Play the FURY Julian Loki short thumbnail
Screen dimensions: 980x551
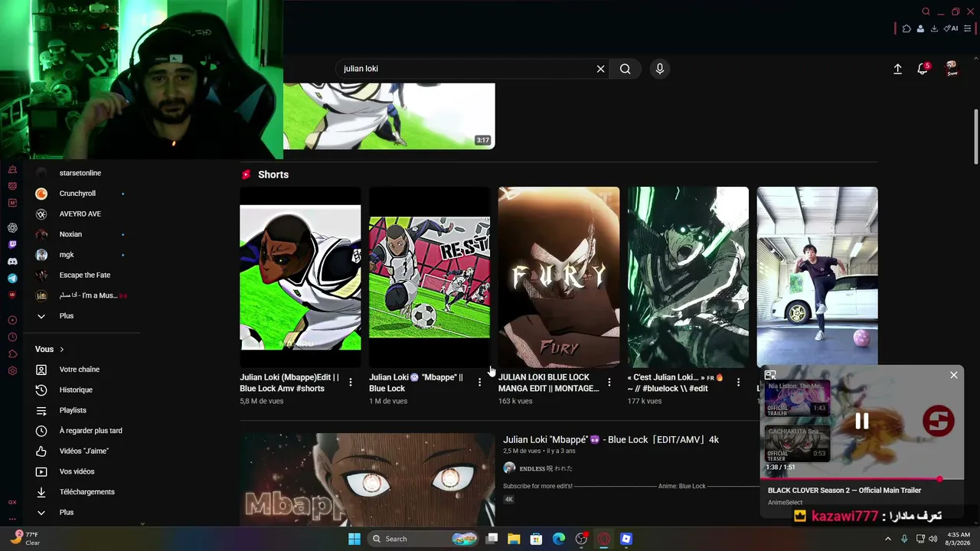pos(559,277)
